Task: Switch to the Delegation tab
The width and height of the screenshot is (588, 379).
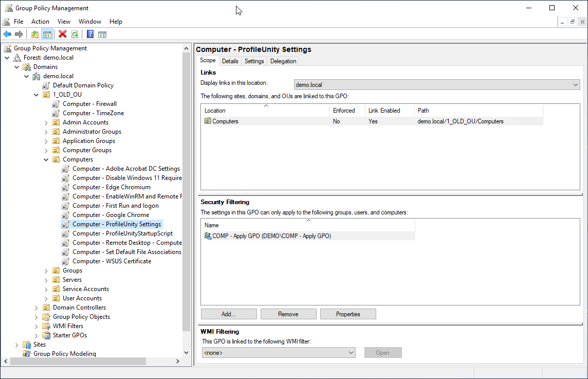Action: pyautogui.click(x=283, y=61)
